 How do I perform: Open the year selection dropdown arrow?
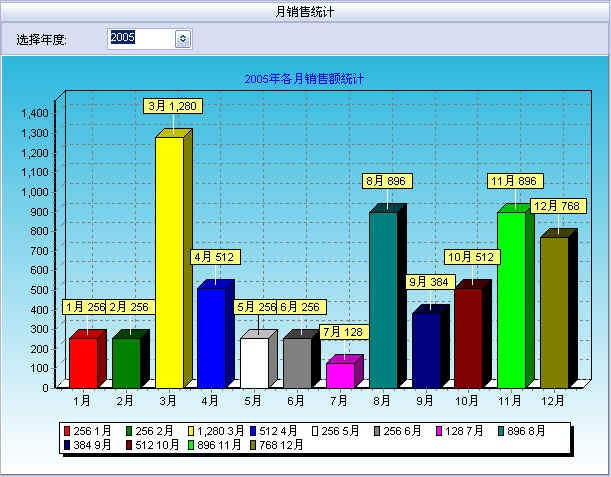click(182, 38)
